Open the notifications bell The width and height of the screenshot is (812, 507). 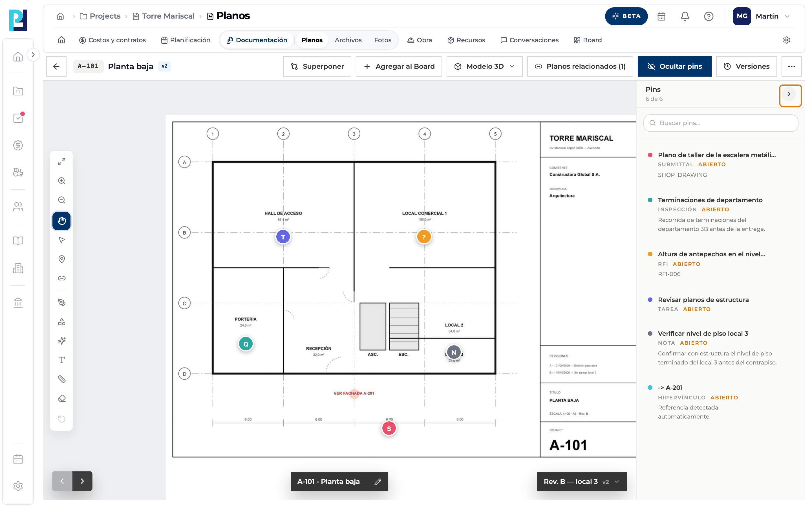click(x=685, y=16)
